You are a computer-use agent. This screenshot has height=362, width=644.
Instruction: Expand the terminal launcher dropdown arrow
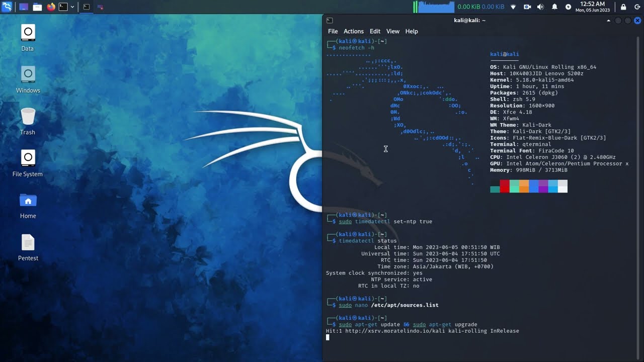click(72, 7)
